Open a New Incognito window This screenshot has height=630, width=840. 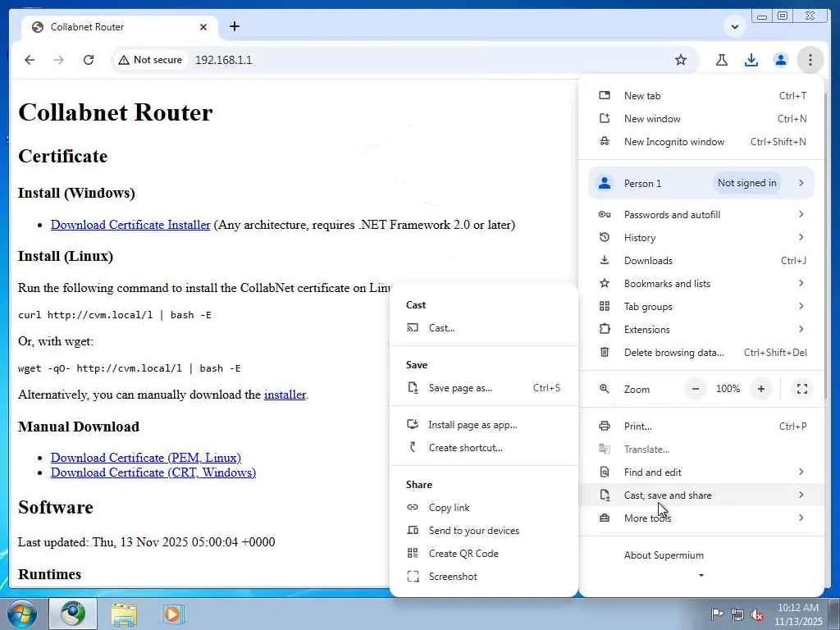click(x=702, y=142)
